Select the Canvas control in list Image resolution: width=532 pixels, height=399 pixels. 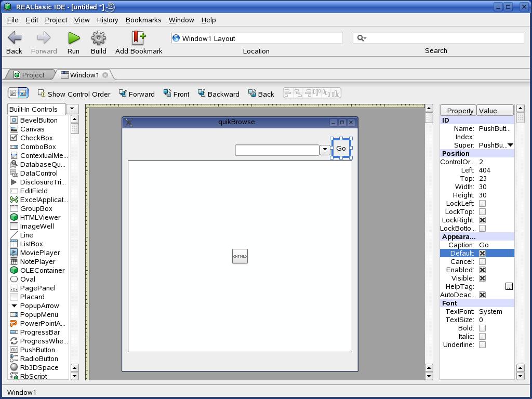pyautogui.click(x=32, y=129)
